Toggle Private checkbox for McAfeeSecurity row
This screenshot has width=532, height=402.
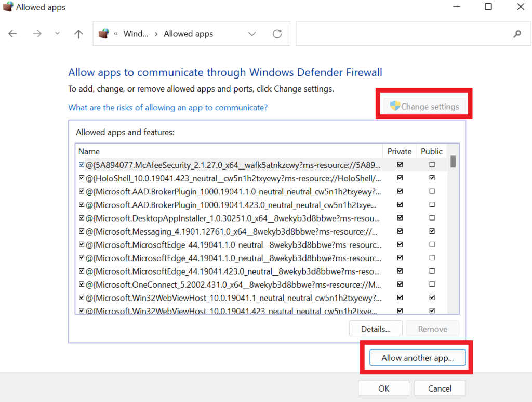tap(400, 165)
